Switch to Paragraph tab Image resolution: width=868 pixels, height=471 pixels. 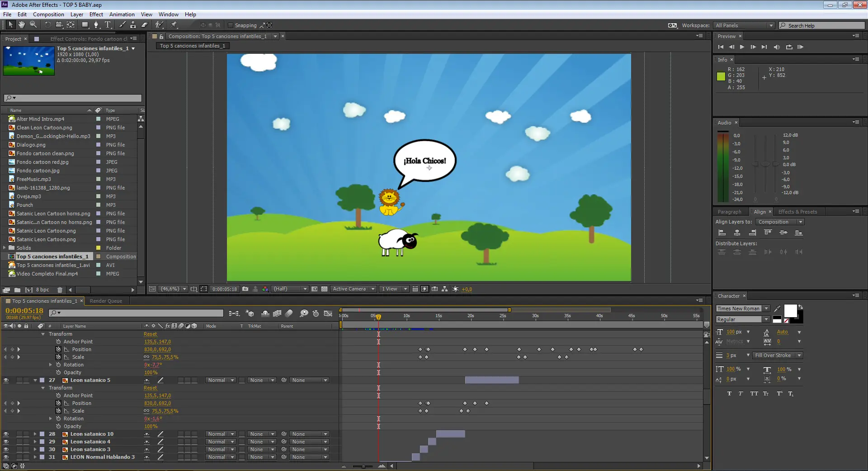(729, 212)
